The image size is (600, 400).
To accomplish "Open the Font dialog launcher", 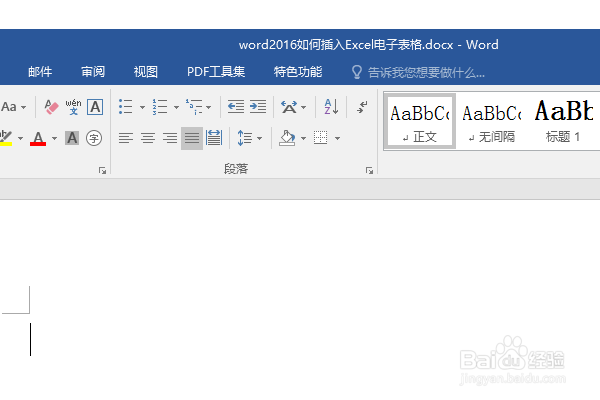I will coord(102,170).
